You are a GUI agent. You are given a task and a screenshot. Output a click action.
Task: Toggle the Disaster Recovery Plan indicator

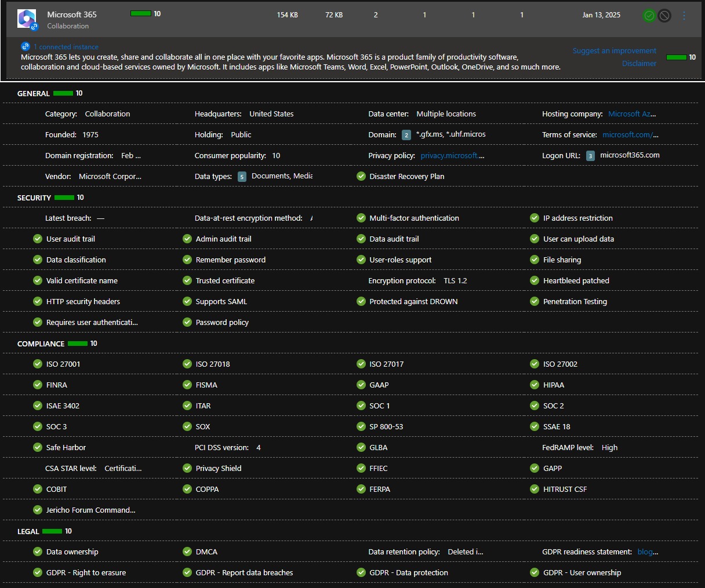point(361,176)
